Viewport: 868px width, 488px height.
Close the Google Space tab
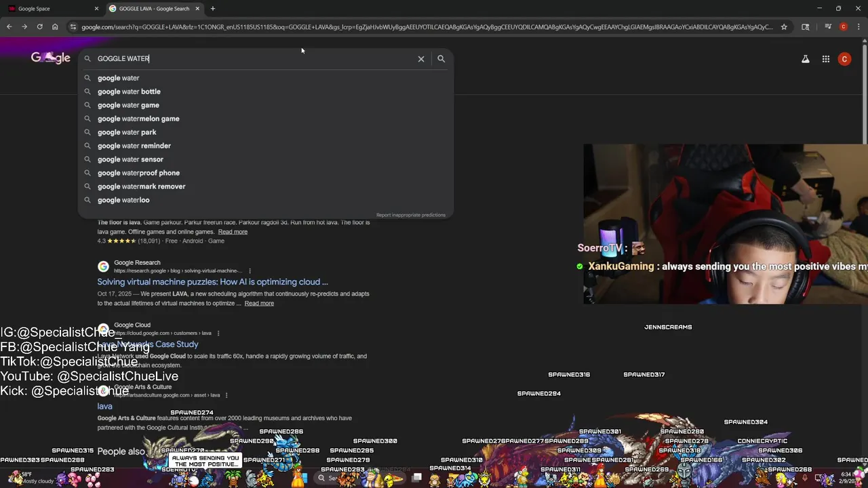pos(96,9)
